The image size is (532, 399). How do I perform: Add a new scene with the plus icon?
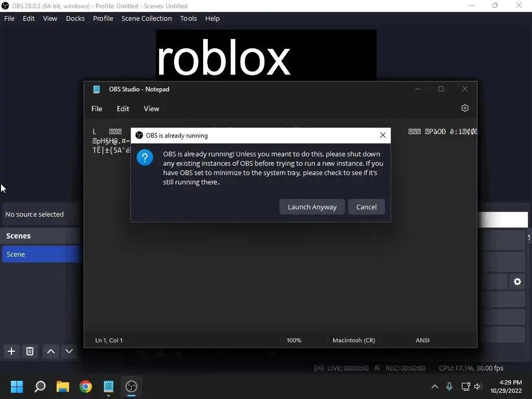coord(11,351)
